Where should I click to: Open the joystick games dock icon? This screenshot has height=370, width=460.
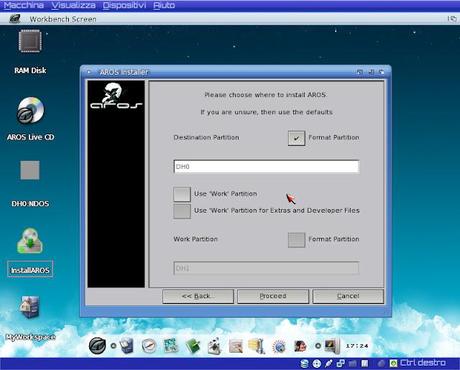coord(214,346)
